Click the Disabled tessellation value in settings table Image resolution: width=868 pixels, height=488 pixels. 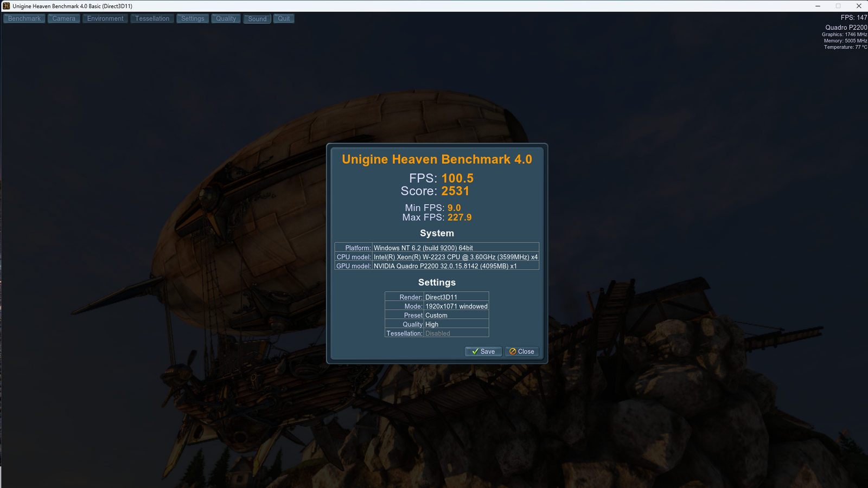coord(438,333)
